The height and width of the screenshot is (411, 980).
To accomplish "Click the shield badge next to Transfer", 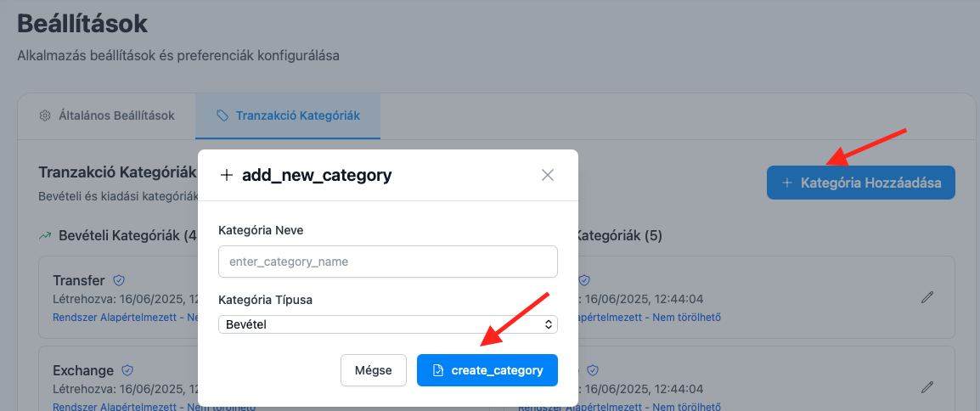I will click(x=120, y=280).
